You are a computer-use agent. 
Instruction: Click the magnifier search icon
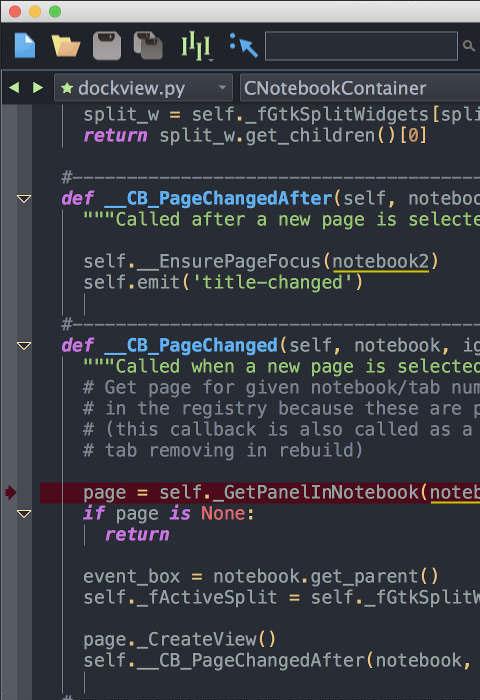pos(468,46)
